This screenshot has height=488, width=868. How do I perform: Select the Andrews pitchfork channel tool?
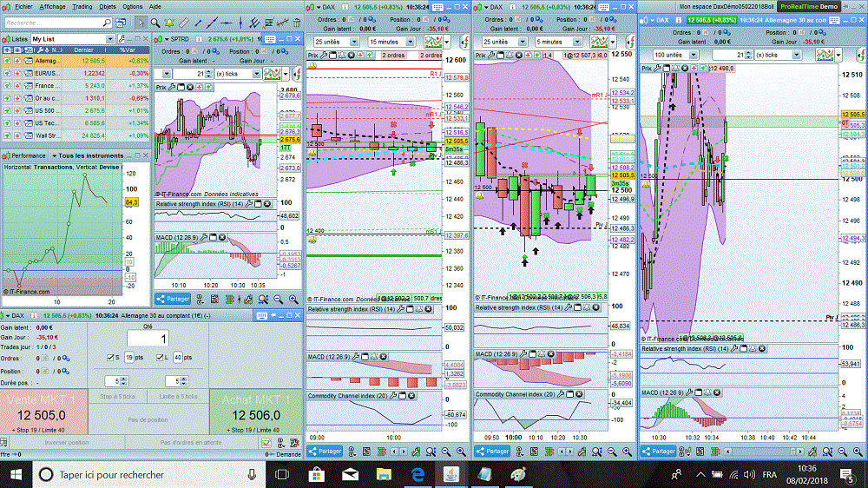click(254, 23)
